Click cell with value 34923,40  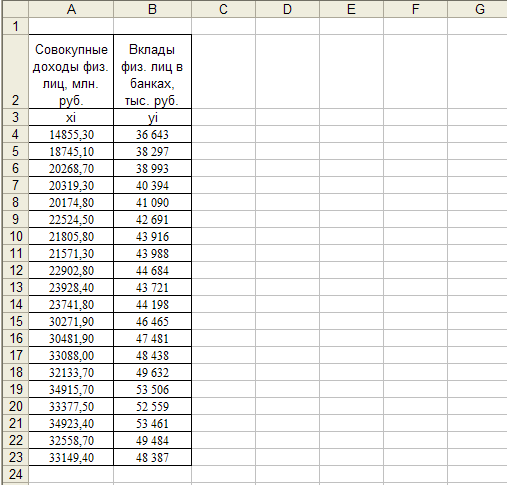tap(71, 423)
